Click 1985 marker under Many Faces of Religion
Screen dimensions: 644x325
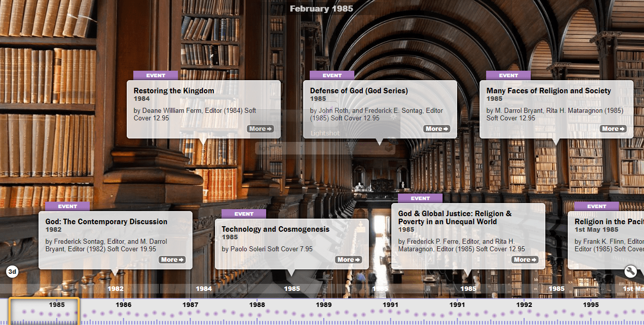coord(557,289)
